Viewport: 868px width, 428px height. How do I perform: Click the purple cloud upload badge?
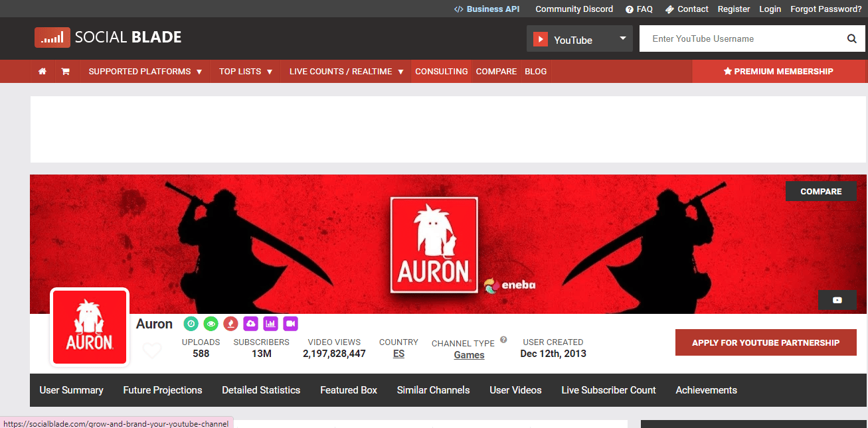[250, 324]
